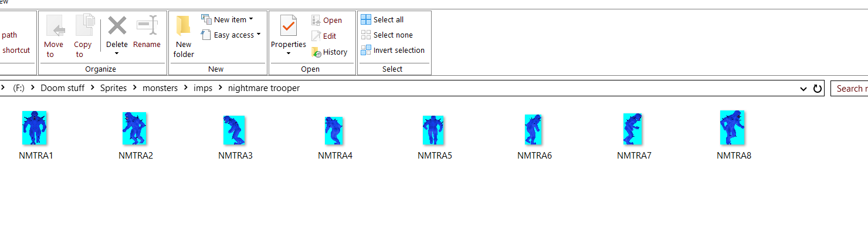868x242 pixels.
Task: Open file Properties
Action: [289, 31]
